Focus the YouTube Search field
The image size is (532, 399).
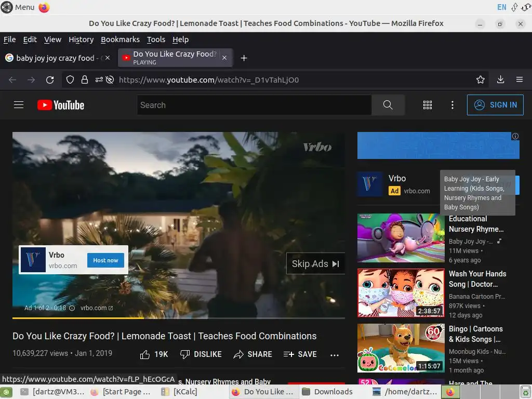(254, 105)
